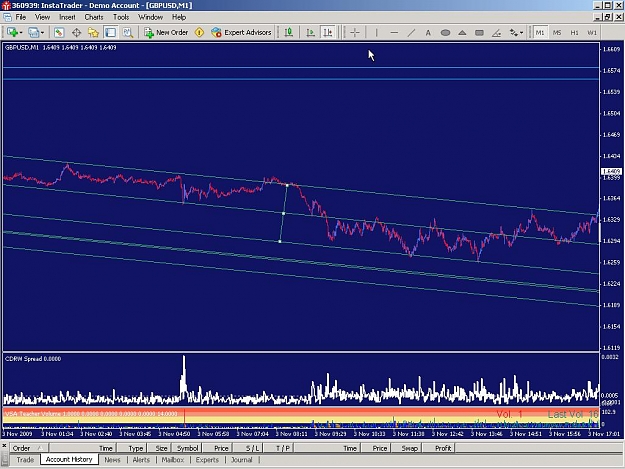Select the Account History tab

(69, 459)
